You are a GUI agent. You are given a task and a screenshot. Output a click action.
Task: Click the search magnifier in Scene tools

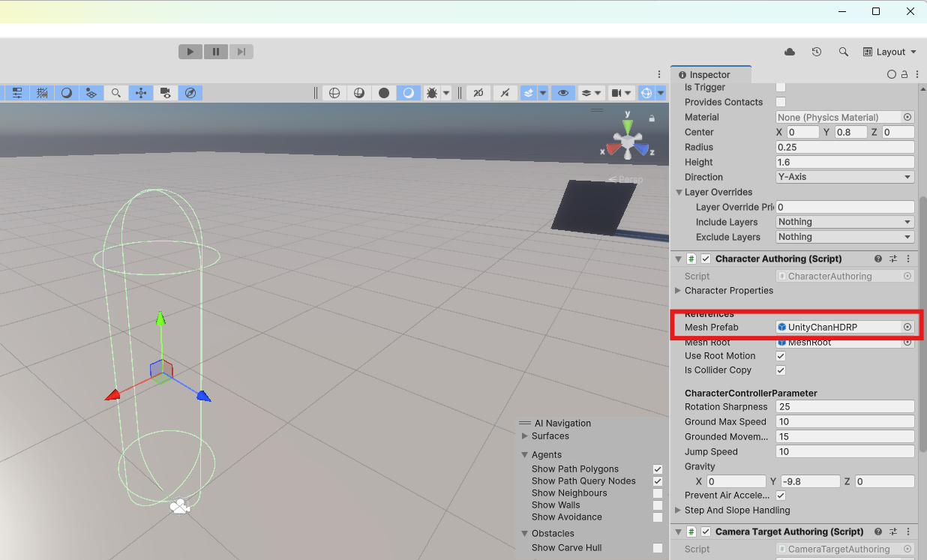tap(115, 93)
